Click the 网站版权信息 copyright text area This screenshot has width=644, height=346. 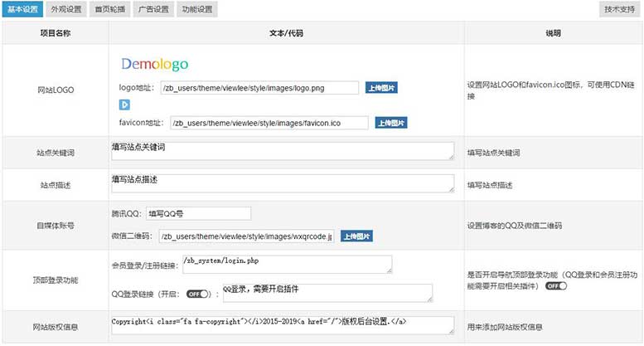coord(282,324)
